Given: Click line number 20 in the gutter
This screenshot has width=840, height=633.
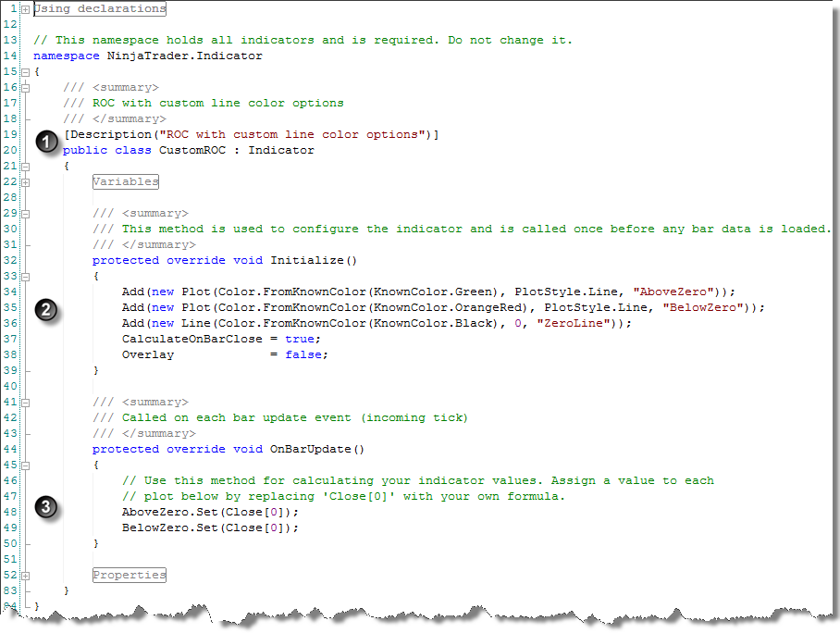Looking at the screenshot, I should tap(10, 150).
